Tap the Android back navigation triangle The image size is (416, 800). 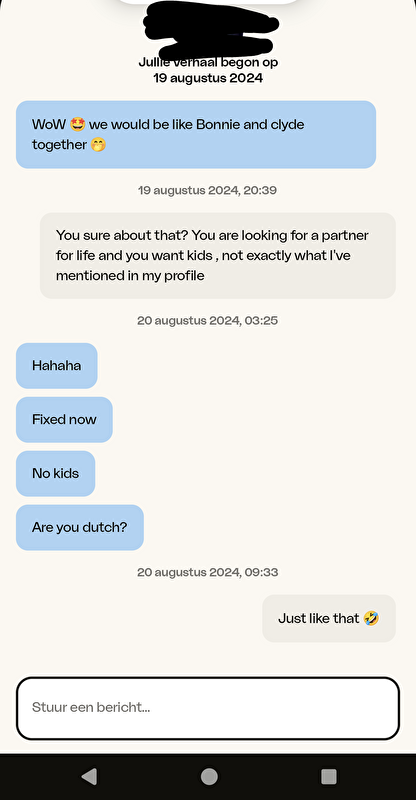89,777
